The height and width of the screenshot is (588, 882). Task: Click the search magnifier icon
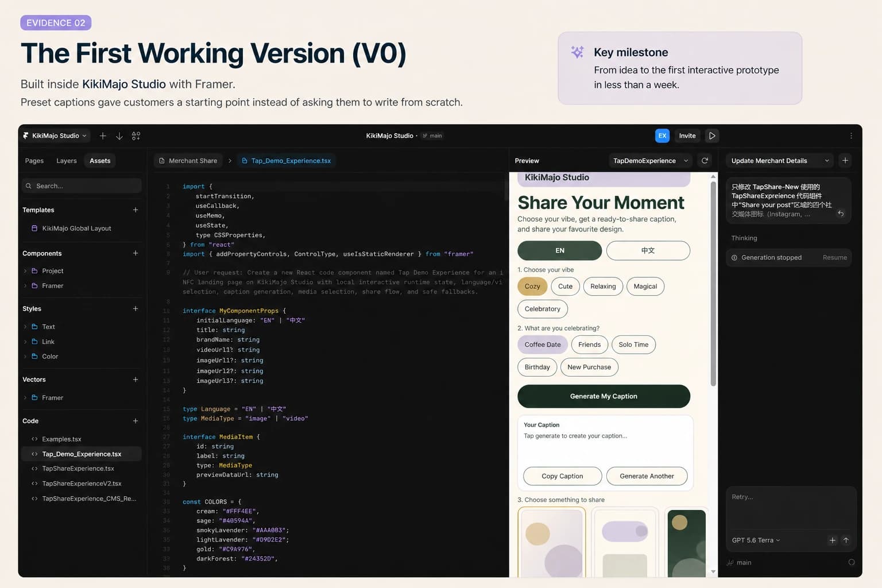pos(29,186)
